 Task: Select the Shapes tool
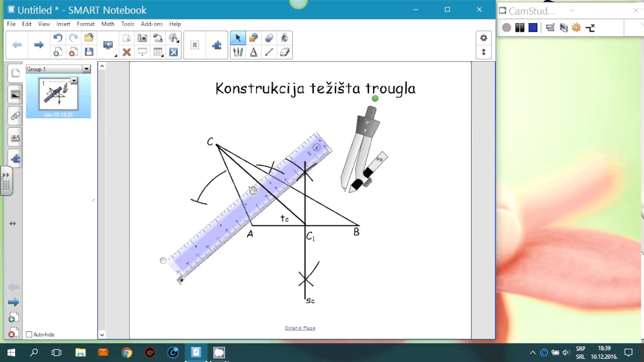click(254, 38)
